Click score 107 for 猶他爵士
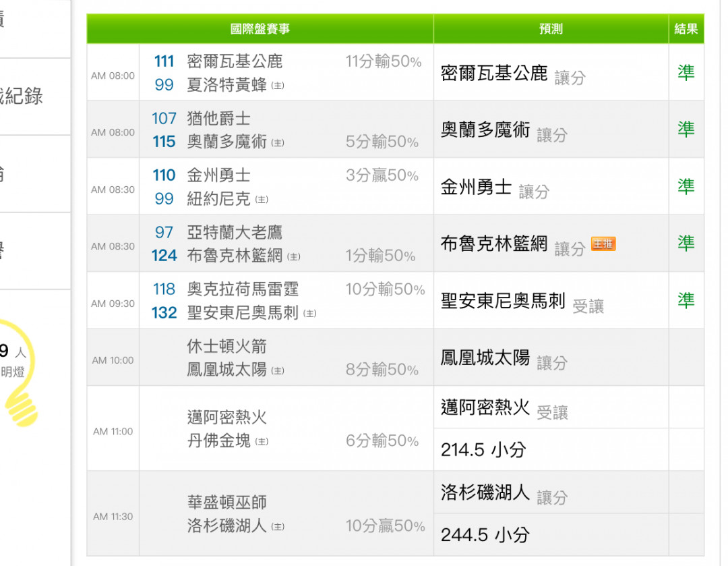Image resolution: width=728 pixels, height=566 pixels. 164,119
